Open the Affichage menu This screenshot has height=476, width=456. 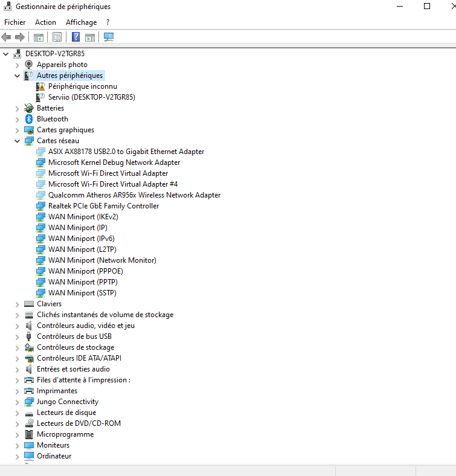pyautogui.click(x=81, y=22)
